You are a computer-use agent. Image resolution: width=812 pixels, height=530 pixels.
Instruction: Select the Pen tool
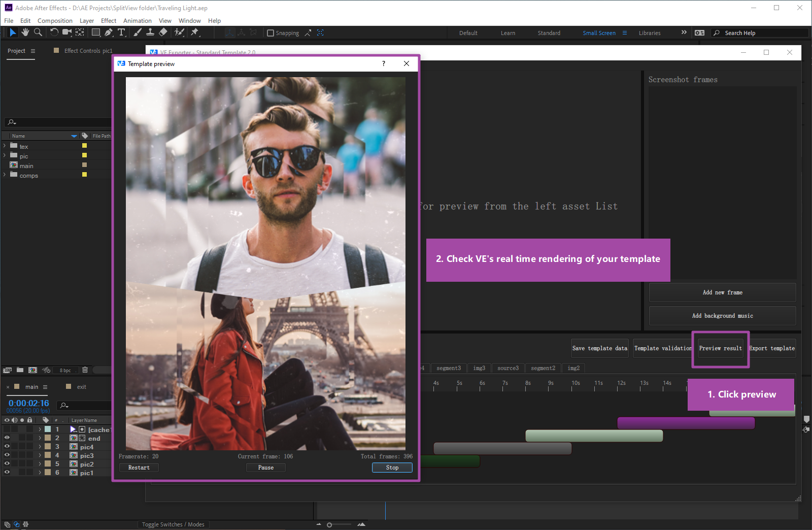(109, 32)
